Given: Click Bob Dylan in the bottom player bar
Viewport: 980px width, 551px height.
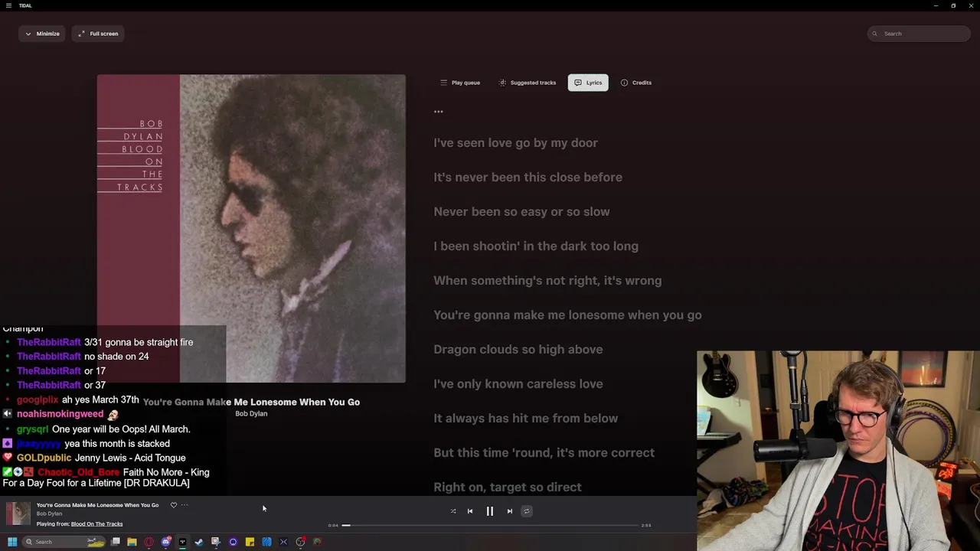Looking at the screenshot, I should pos(49,514).
